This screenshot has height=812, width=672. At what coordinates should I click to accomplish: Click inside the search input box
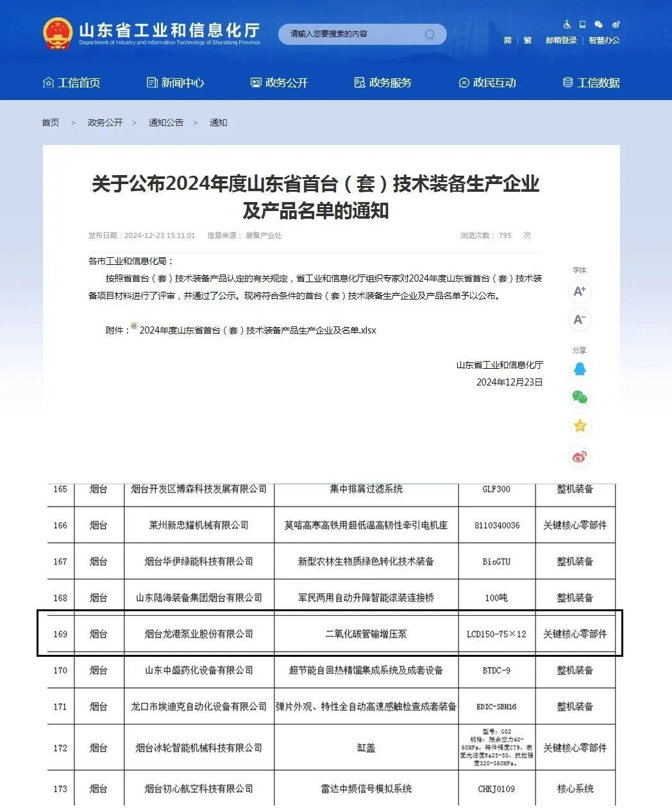tap(346, 34)
